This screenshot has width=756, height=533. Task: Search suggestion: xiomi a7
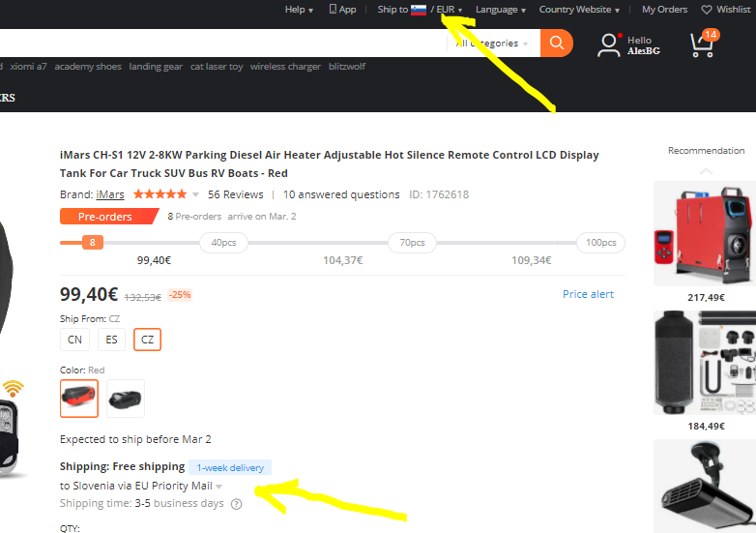pyautogui.click(x=28, y=67)
